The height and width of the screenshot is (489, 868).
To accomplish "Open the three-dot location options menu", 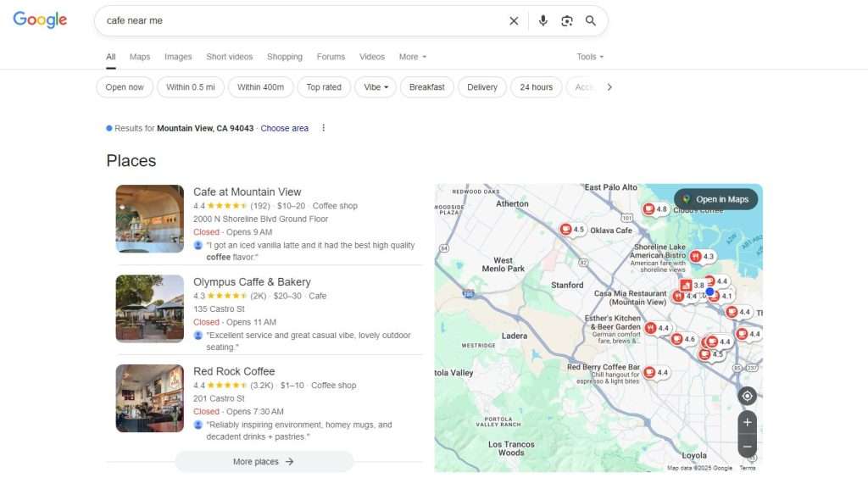I will coord(323,128).
